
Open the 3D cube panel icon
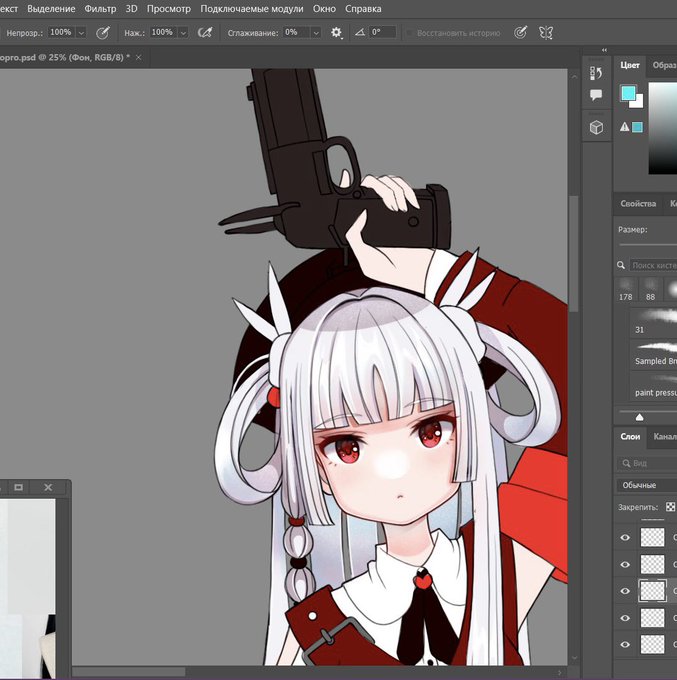[x=596, y=128]
